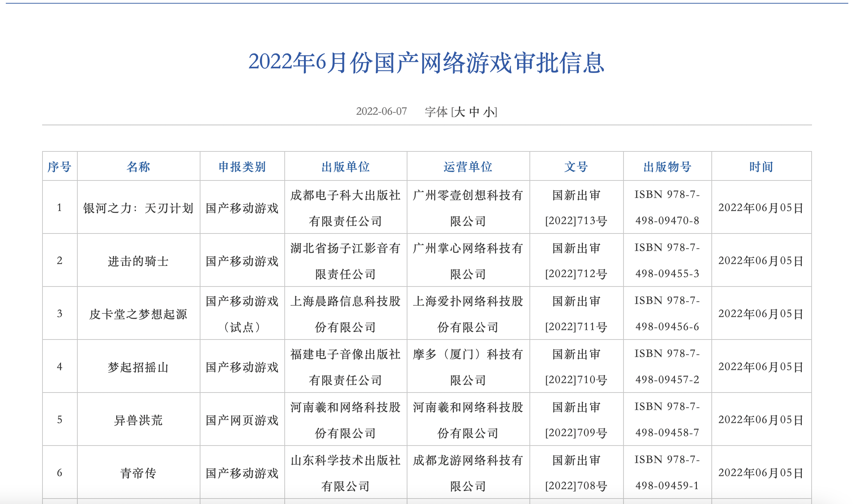Click category 国产网页游戏 in row 5

(x=242, y=420)
